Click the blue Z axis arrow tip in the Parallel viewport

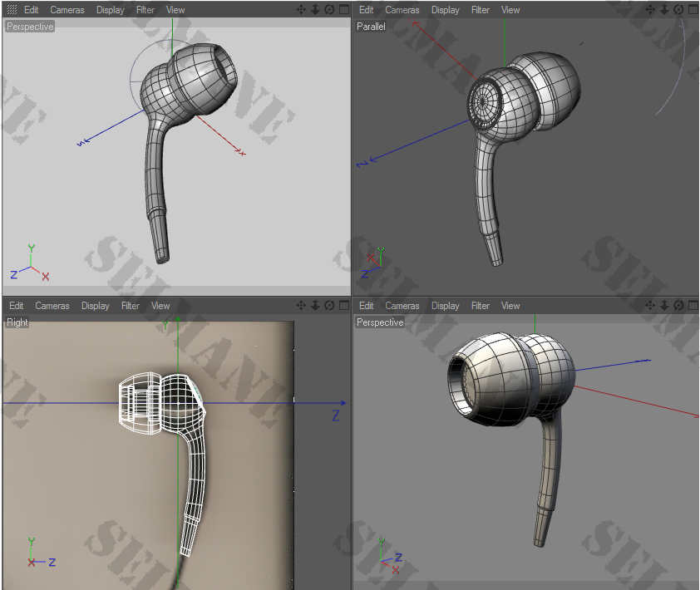373,159
